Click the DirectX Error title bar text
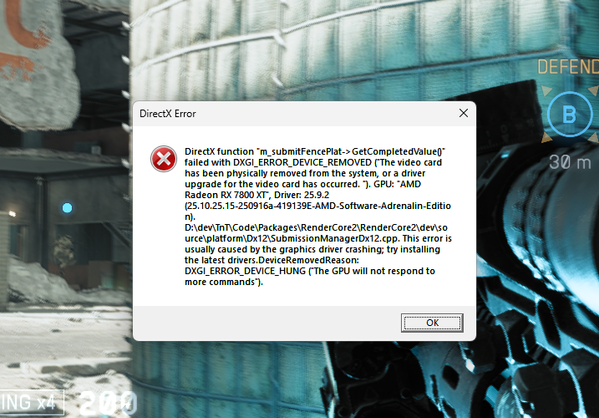 (x=168, y=113)
